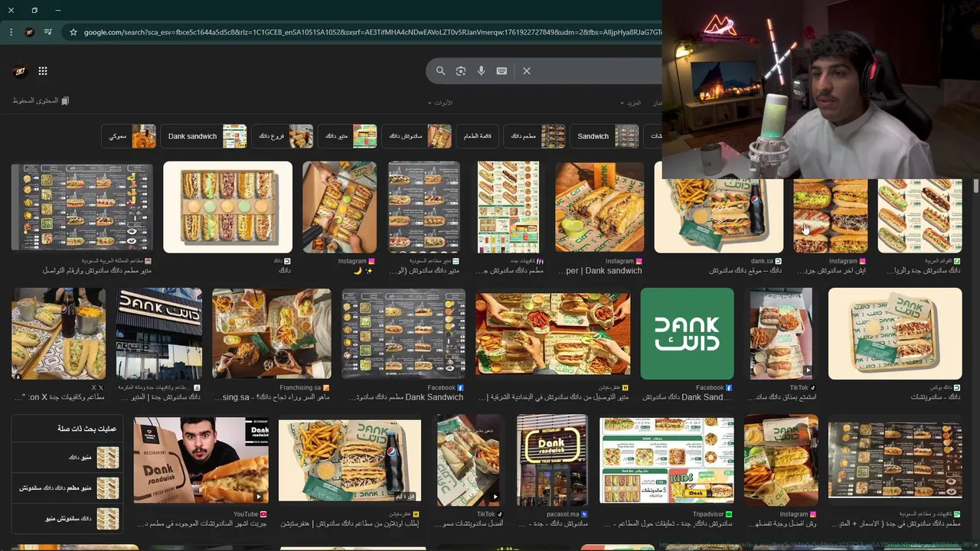Screen dimensions: 980x551
Task: Open Franchising.sa table spread image
Action: (x=272, y=334)
